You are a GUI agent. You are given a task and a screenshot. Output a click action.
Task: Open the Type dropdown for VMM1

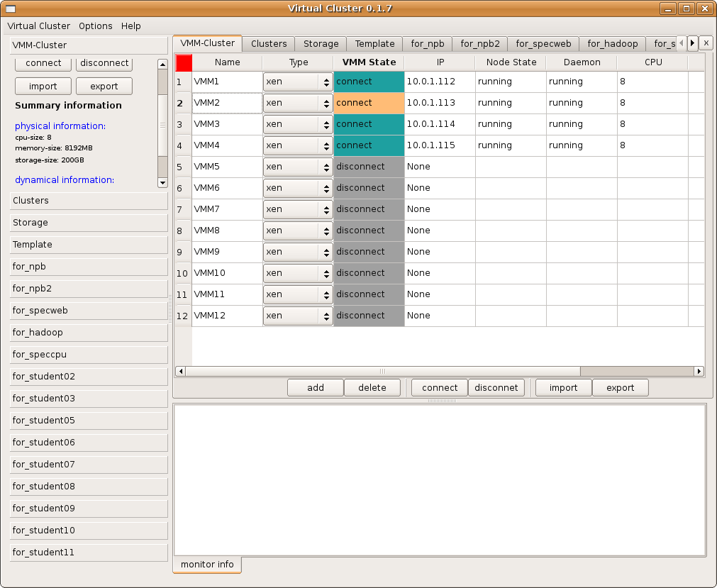(x=298, y=82)
